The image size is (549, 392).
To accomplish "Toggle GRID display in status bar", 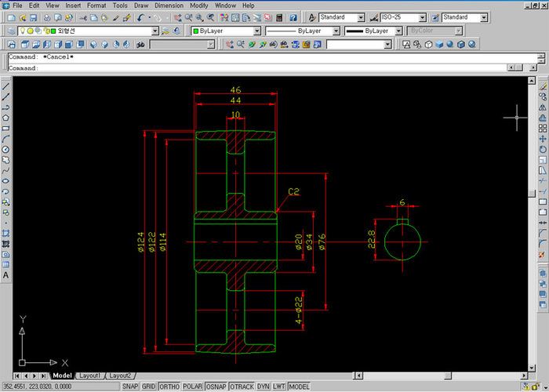I will [148, 387].
